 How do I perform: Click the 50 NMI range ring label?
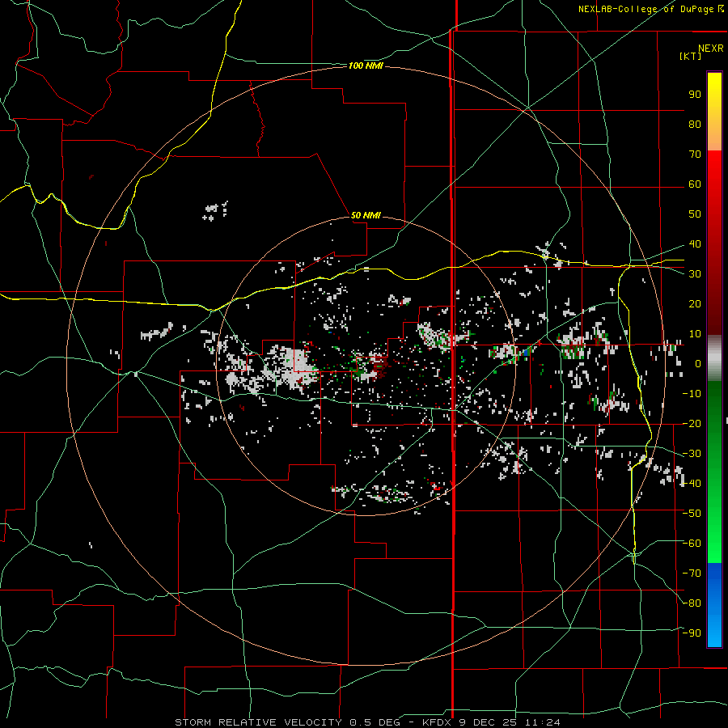(366, 215)
